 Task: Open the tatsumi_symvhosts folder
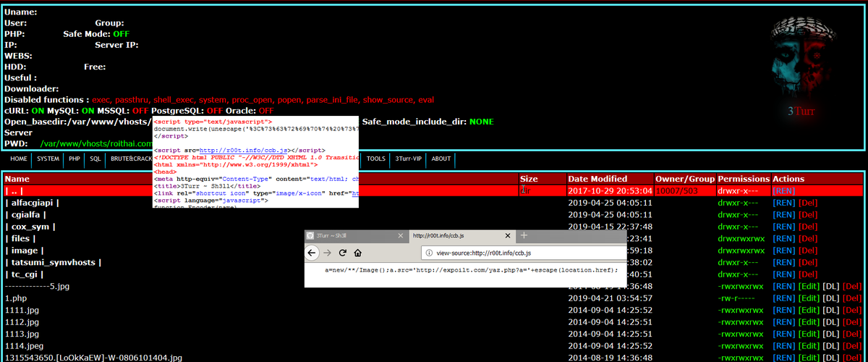point(53,262)
